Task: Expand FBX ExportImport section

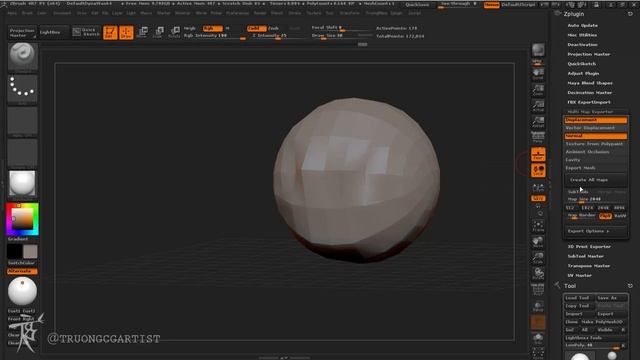Action: 589,102
